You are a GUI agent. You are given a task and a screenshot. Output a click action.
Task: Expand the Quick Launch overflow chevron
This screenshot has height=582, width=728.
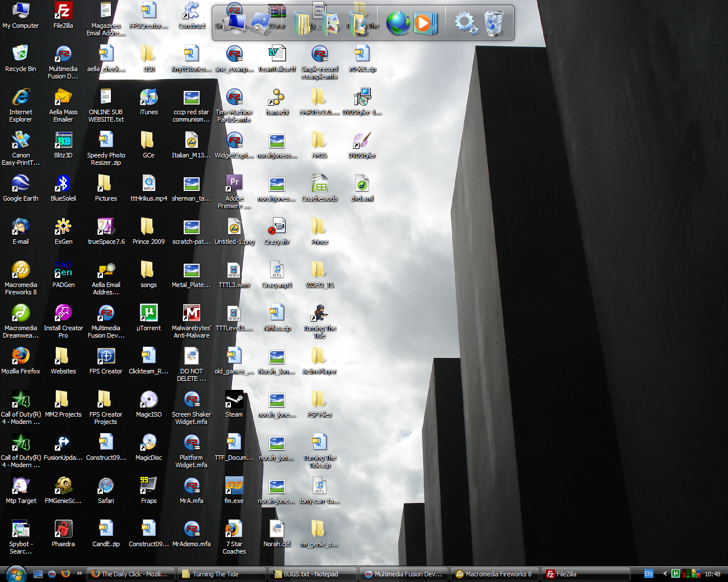click(x=79, y=573)
